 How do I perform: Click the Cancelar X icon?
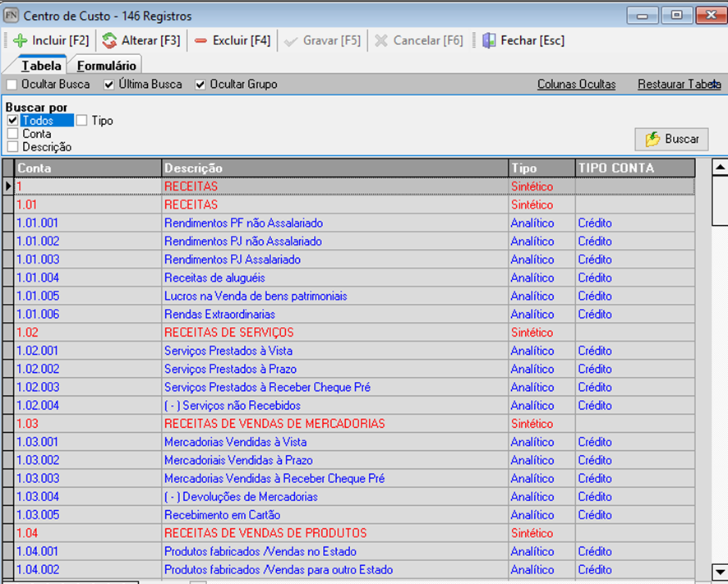pyautogui.click(x=382, y=40)
